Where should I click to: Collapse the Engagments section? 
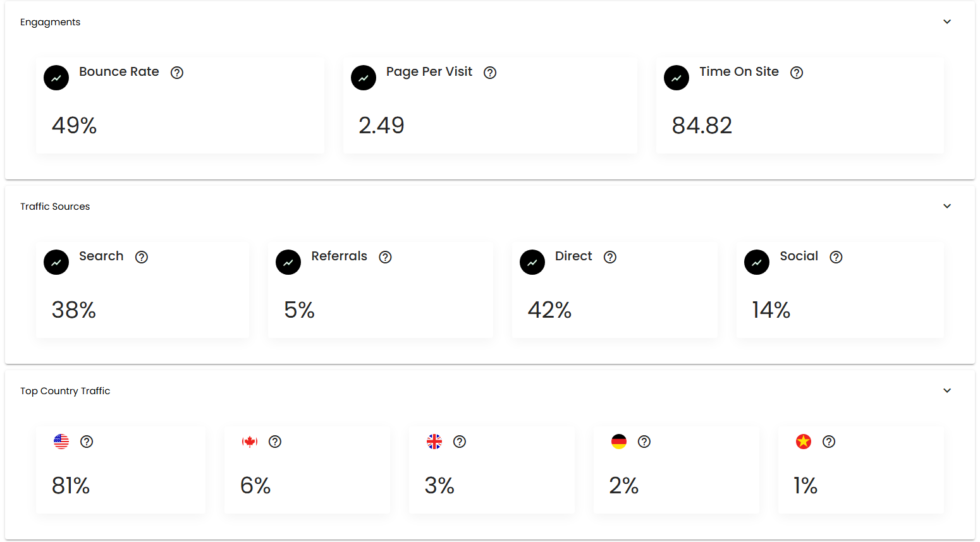(x=947, y=21)
